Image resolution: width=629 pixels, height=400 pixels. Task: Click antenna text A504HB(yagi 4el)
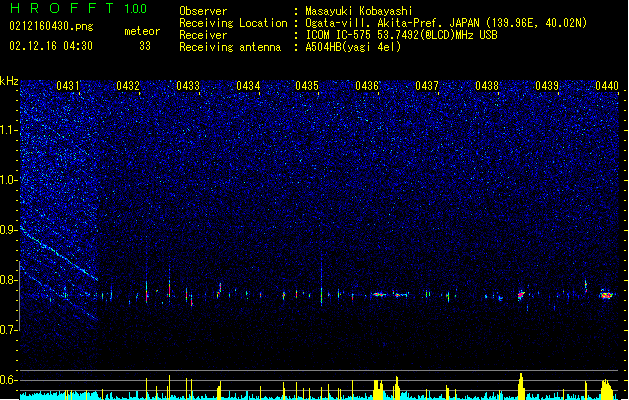353,47
